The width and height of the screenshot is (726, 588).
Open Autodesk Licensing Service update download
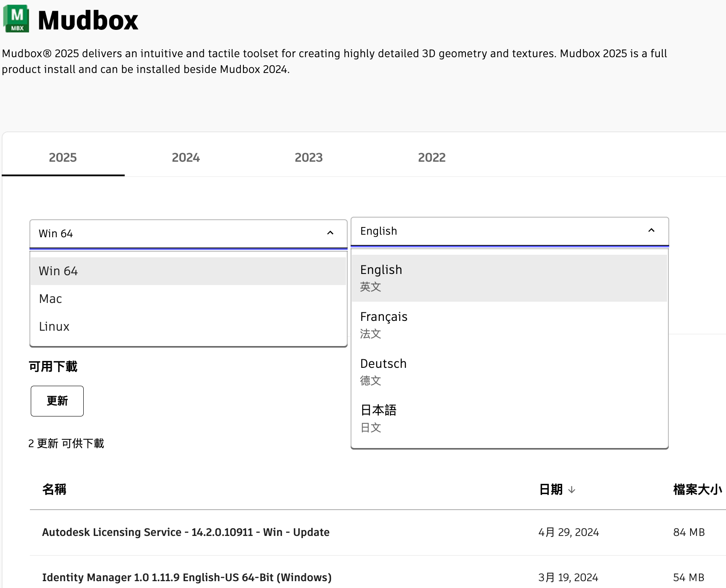(x=186, y=532)
